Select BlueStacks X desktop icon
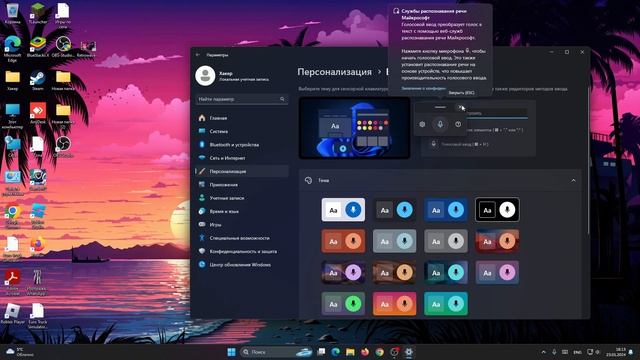This screenshot has width=640, height=360. point(38,47)
